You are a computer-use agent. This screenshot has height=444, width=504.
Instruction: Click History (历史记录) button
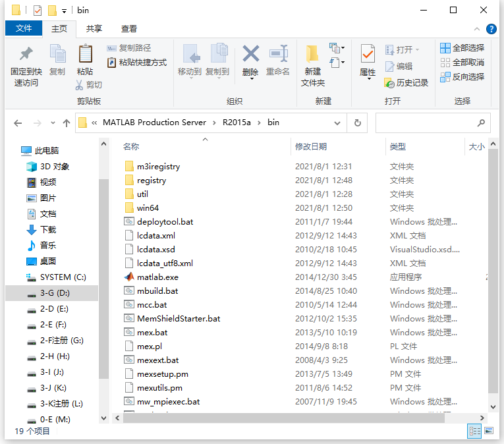[x=406, y=83]
